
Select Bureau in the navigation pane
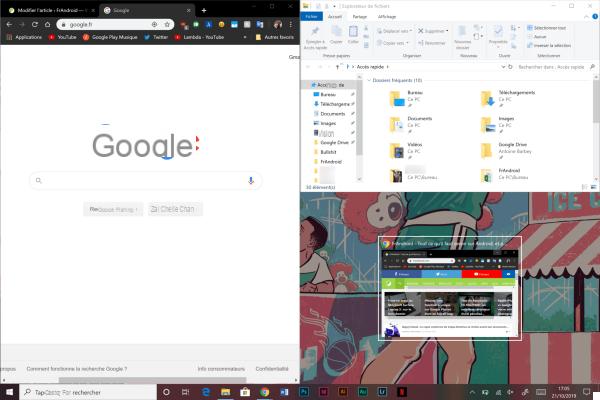click(328, 94)
